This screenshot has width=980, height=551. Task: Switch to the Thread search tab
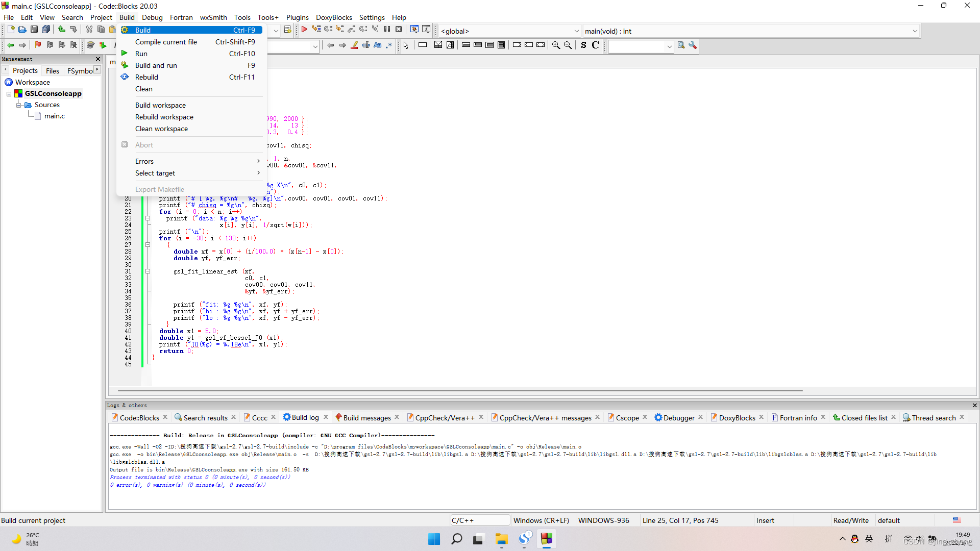(933, 418)
